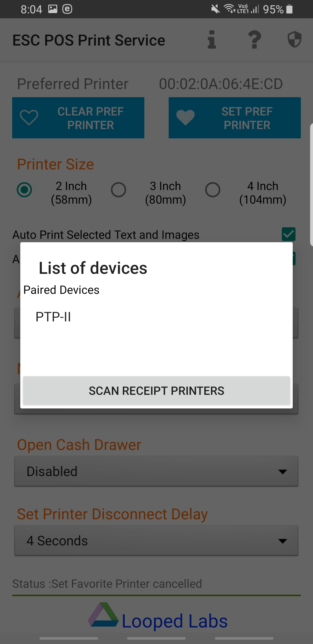Tap the battery icon in status bar
The height and width of the screenshot is (644, 313).
pos(289,9)
